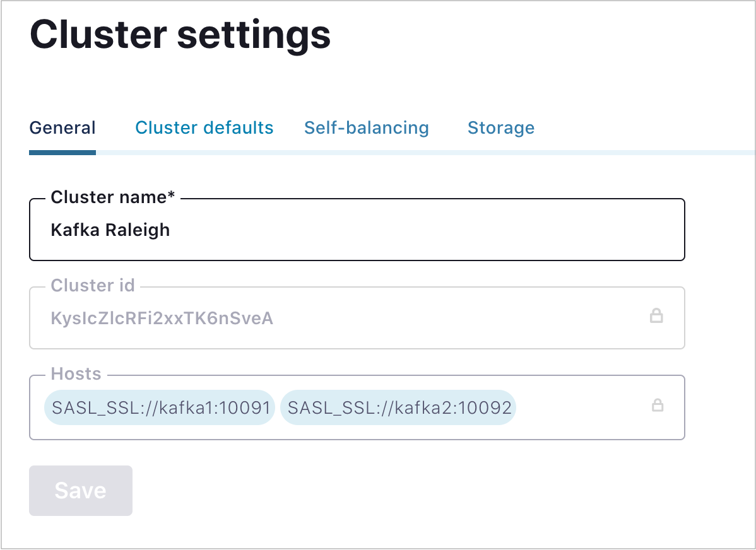
Task: Click the lock icon in Cluster id field
Action: coord(656,316)
